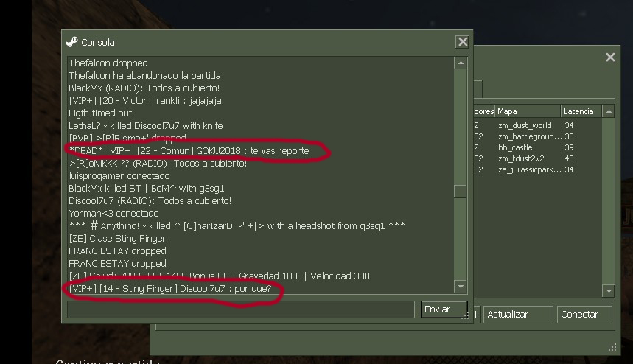Close the Consola window
Image resolution: width=633 pixels, height=364 pixels.
click(x=463, y=41)
